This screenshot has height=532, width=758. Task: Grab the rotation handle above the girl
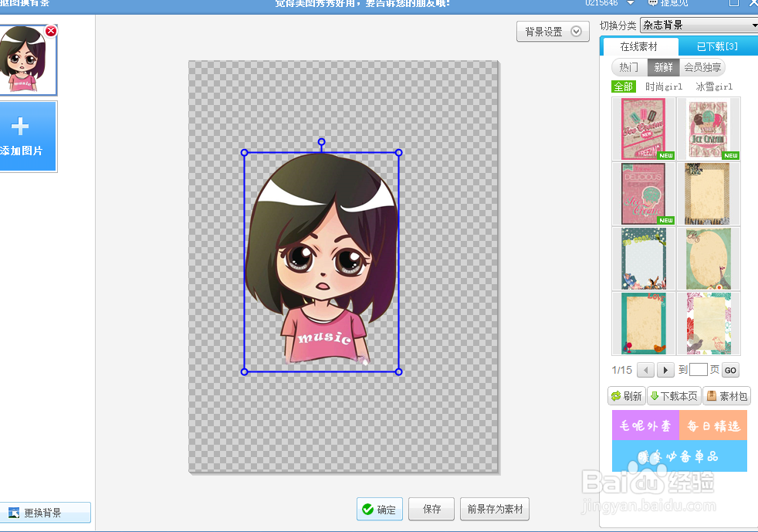click(321, 142)
